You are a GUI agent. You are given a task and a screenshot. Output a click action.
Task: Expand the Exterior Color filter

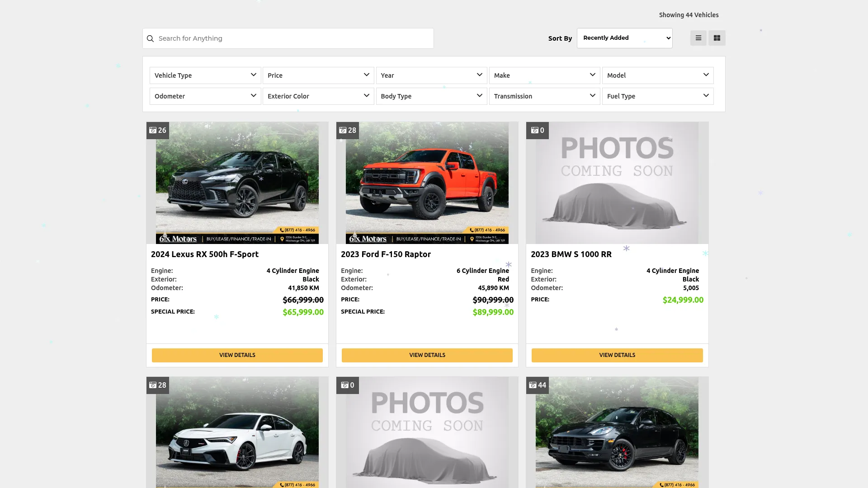tap(318, 96)
